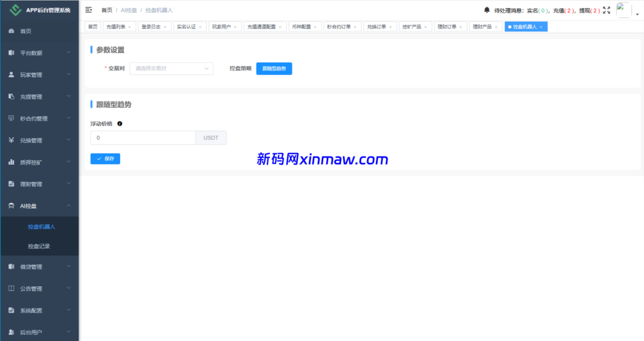Open 控盘机器人 in the sidebar
This screenshot has height=341, width=644.
(x=42, y=226)
